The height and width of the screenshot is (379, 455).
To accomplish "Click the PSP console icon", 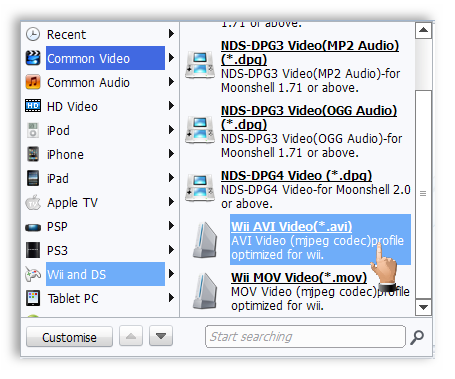I will (33, 228).
